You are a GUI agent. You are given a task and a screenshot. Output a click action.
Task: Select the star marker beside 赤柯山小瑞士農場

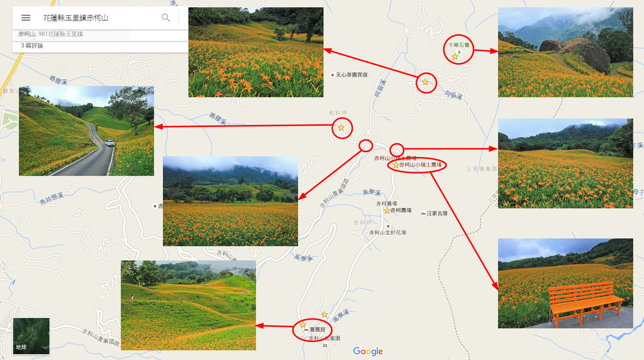coord(396,165)
